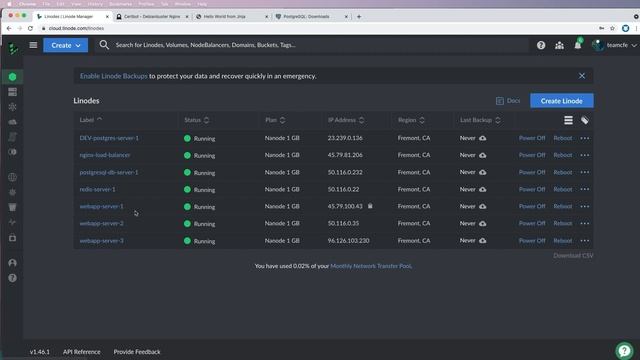
Task: Open the notifications bell
Action: point(578,44)
